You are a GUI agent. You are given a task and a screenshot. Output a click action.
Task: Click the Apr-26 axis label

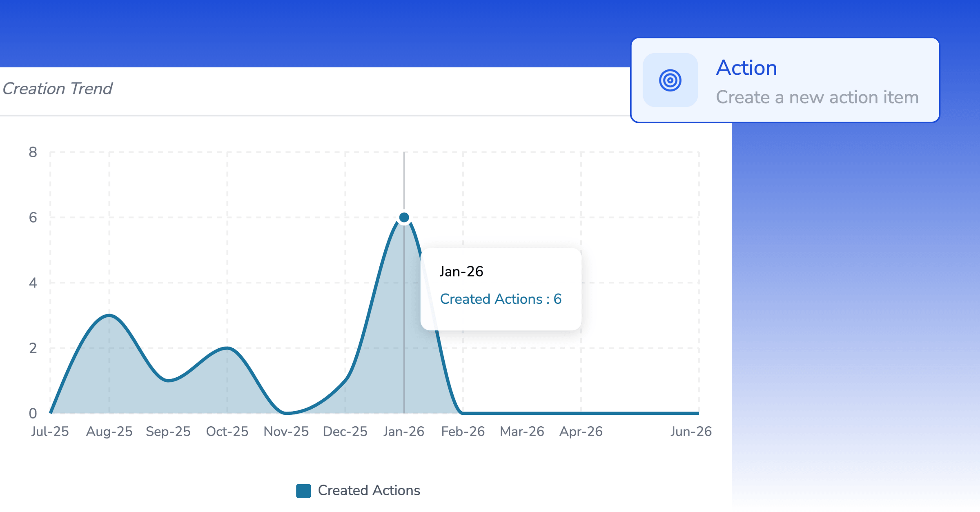tap(581, 432)
